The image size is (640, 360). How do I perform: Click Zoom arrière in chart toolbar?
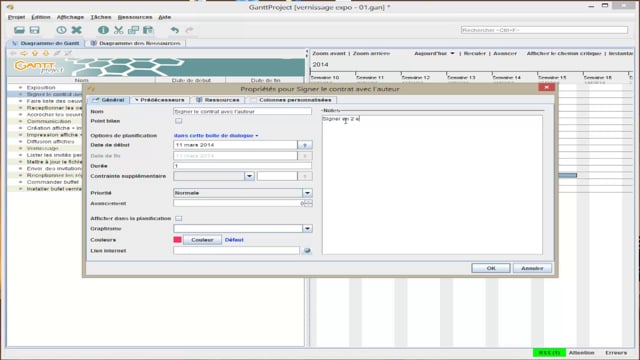371,53
